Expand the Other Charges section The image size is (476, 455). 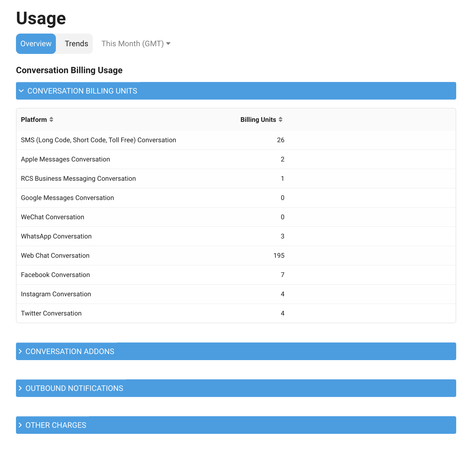coord(236,425)
